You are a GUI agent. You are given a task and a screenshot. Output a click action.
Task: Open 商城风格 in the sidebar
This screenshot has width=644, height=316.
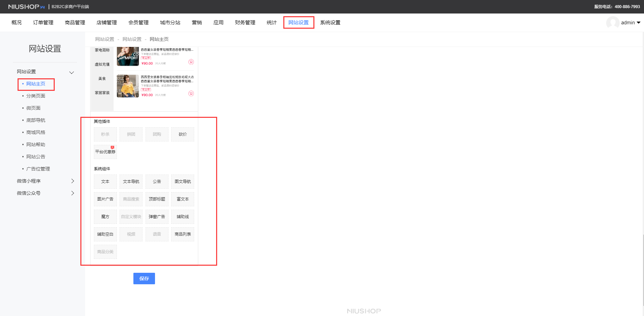(36, 132)
